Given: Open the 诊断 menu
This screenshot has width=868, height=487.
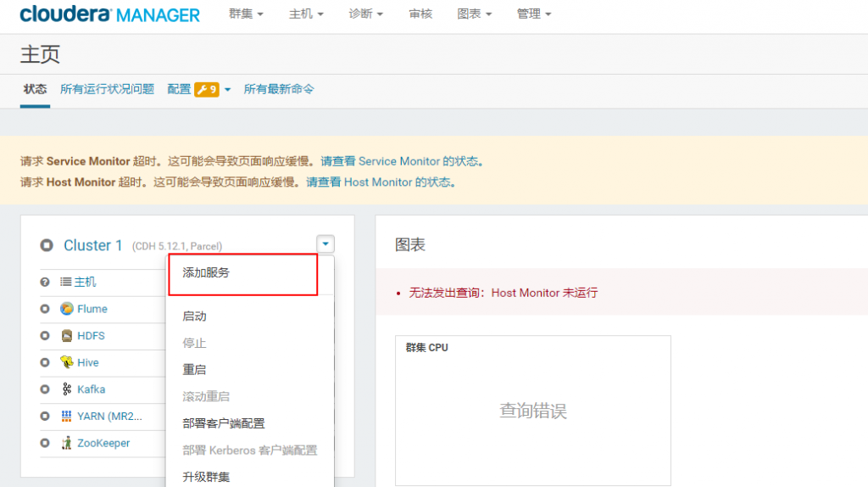Looking at the screenshot, I should pos(365,14).
